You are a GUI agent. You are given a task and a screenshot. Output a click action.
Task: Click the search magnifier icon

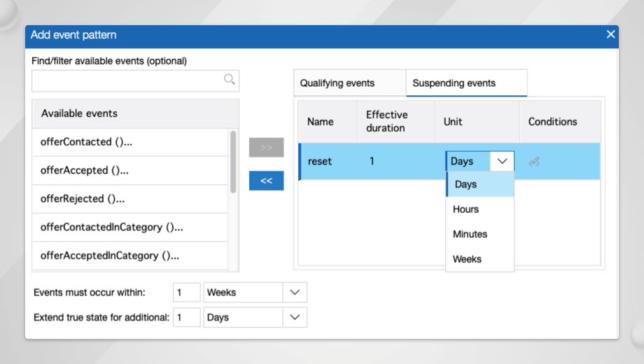pos(229,80)
